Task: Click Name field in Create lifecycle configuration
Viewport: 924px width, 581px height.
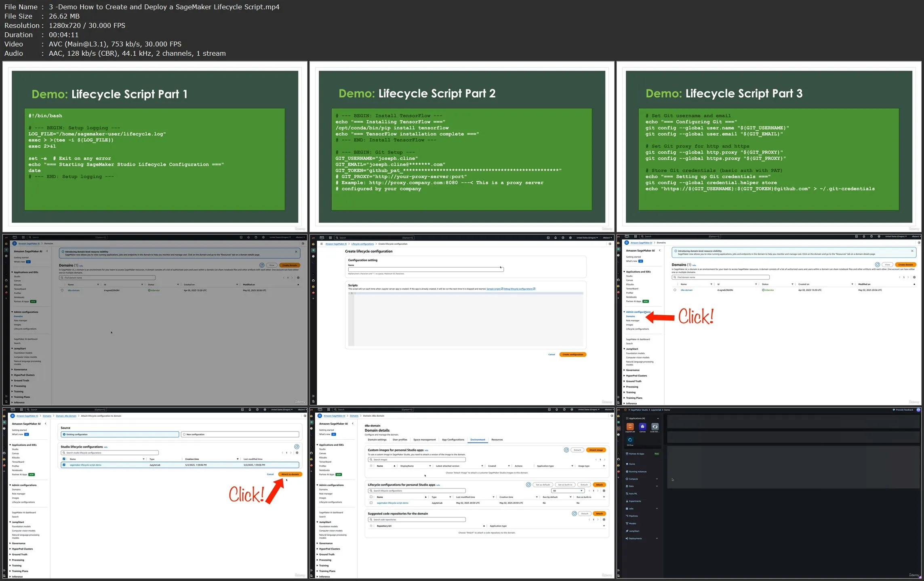Action: coord(426,269)
